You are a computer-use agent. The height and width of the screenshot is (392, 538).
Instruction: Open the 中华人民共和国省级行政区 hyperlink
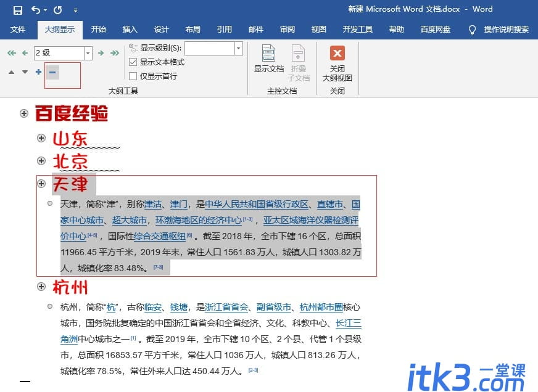click(x=257, y=205)
